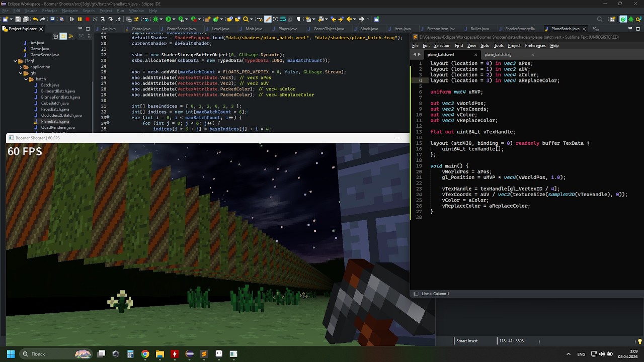
Task: Show hidden editor tabs list (»10)
Action: tap(596, 29)
